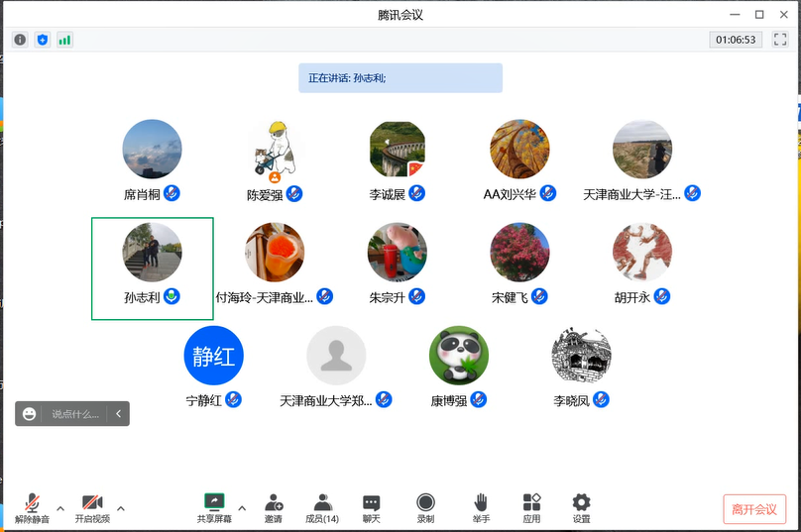The height and width of the screenshot is (532, 801).
Task: Open Settings (设置) gear
Action: pyautogui.click(x=581, y=507)
